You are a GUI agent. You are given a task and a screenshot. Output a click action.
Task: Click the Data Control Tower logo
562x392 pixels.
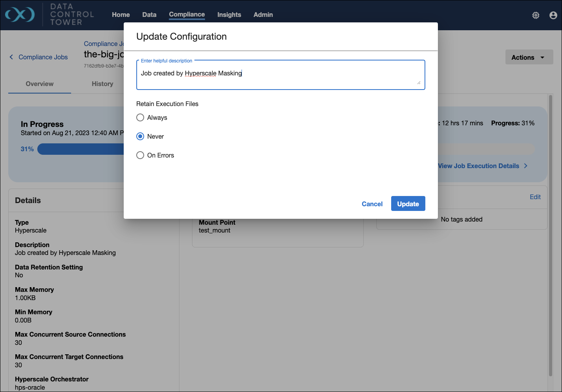(x=20, y=15)
